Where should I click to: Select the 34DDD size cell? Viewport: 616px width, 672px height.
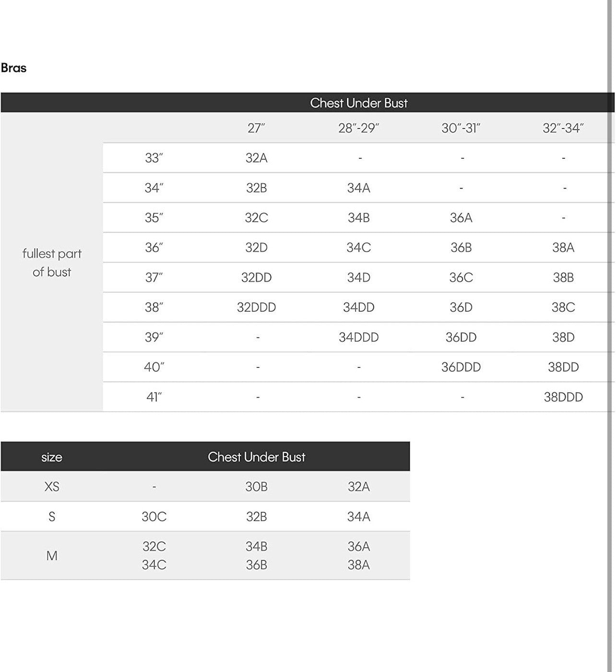pyautogui.click(x=358, y=337)
